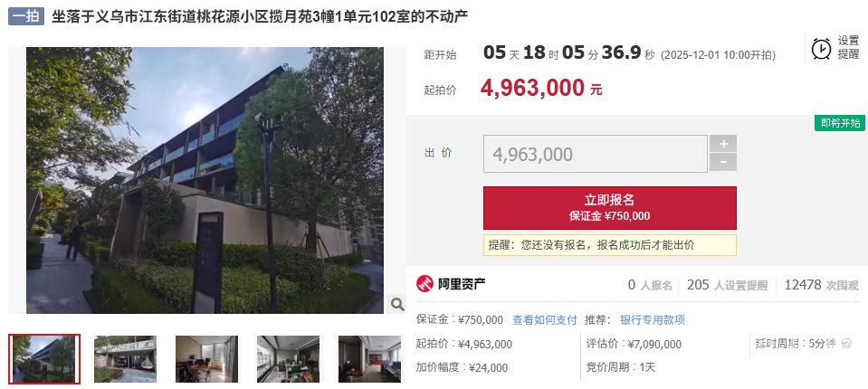Select the fifth thumbnail on the right
The height and width of the screenshot is (389, 868).
[369, 358]
